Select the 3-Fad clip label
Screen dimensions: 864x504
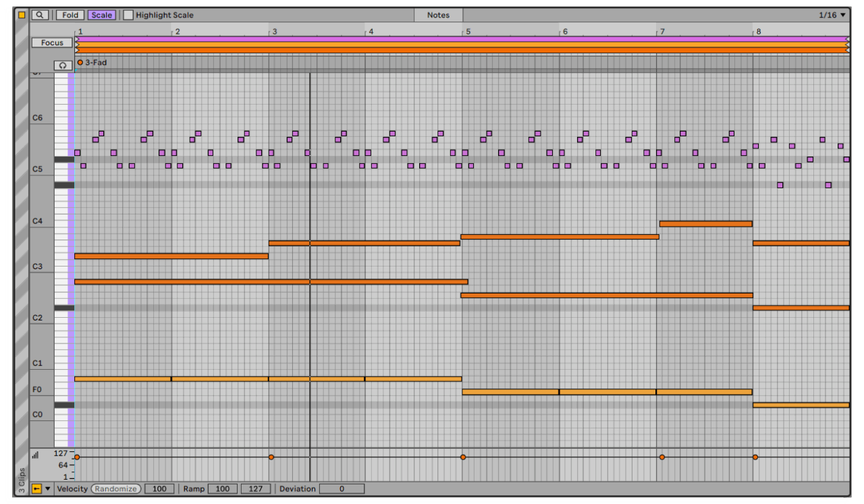click(96, 62)
